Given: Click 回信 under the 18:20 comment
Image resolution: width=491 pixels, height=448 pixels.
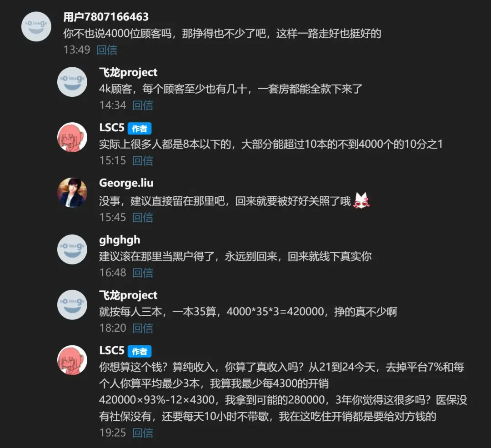Looking at the screenshot, I should click(x=143, y=328).
